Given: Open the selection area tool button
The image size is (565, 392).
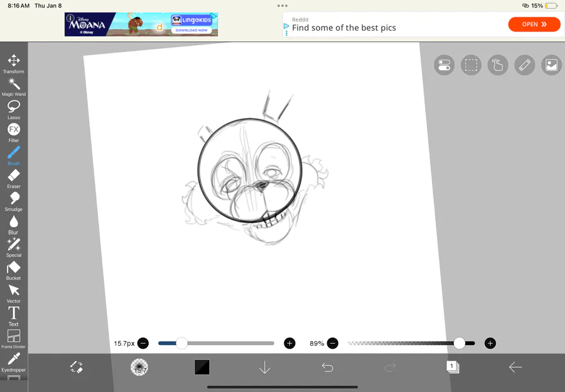Looking at the screenshot, I should click(471, 65).
